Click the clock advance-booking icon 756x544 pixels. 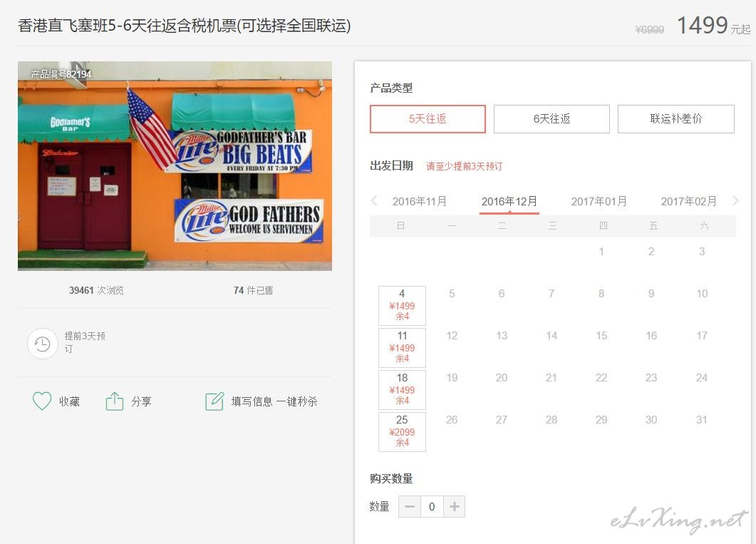[x=43, y=344]
